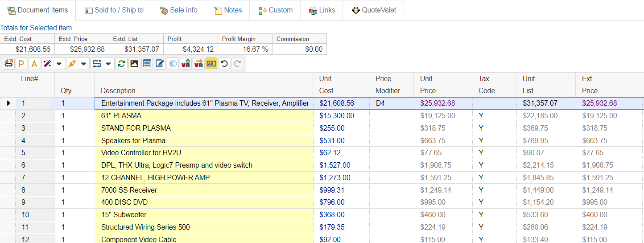Click the VR with green plus icon
Image resolution: width=644 pixels, height=243 pixels.
(x=186, y=64)
